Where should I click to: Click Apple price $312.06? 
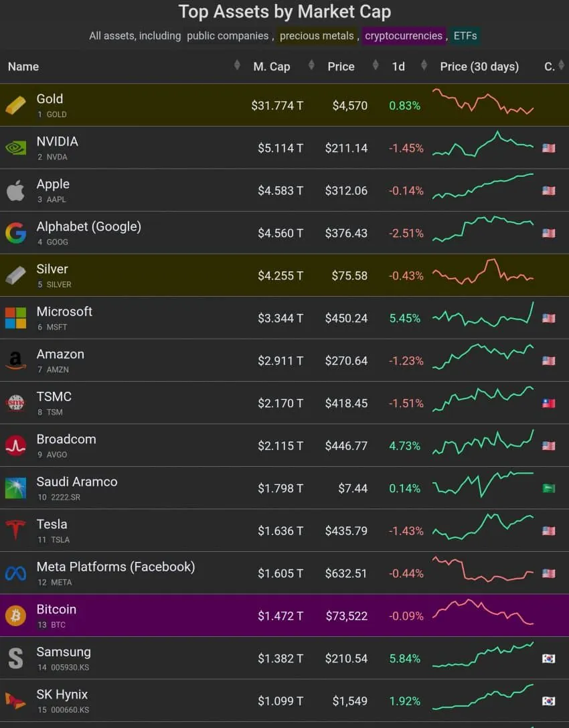tap(346, 191)
